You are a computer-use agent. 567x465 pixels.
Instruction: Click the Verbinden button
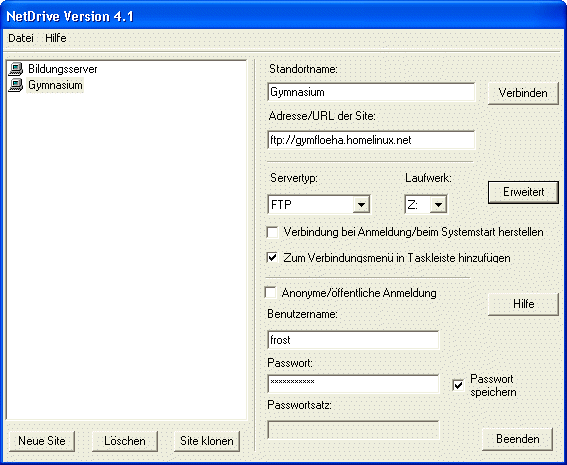[x=523, y=93]
